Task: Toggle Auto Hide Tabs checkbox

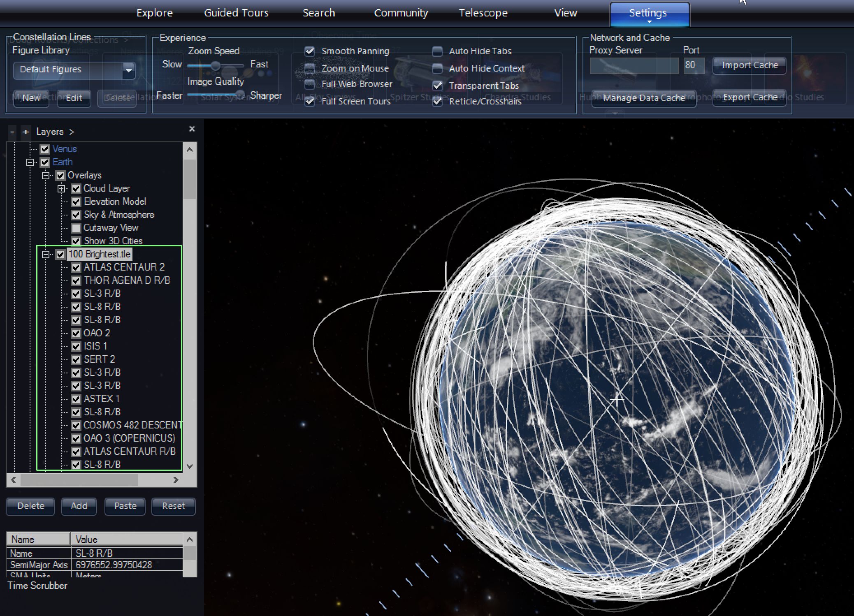Action: point(437,51)
